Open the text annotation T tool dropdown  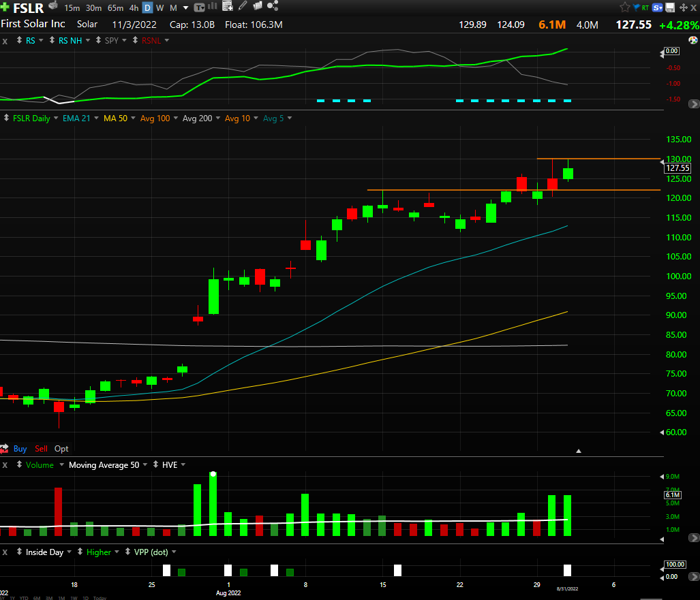pos(199,7)
